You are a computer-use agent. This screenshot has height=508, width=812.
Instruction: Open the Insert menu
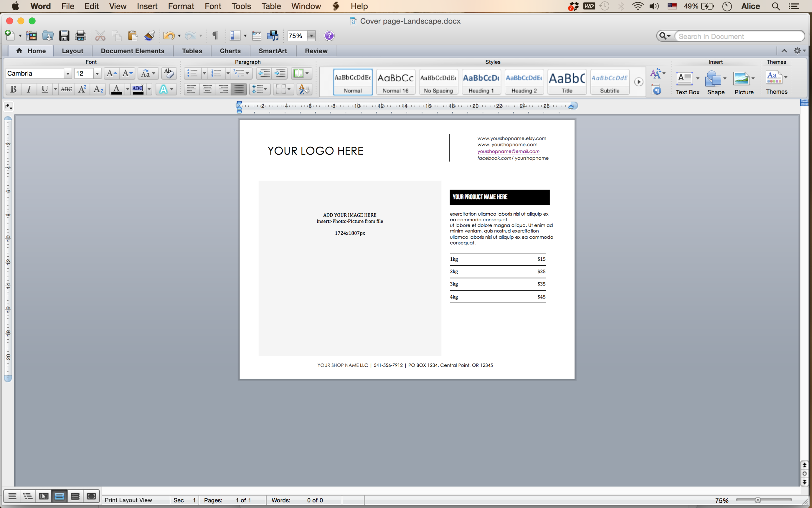147,6
